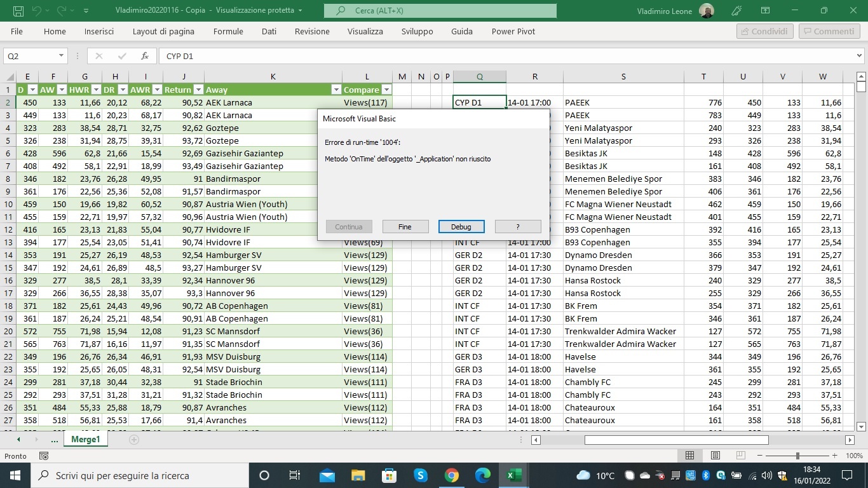Switch to Page Break Preview icon
868x488 pixels.
tap(741, 456)
